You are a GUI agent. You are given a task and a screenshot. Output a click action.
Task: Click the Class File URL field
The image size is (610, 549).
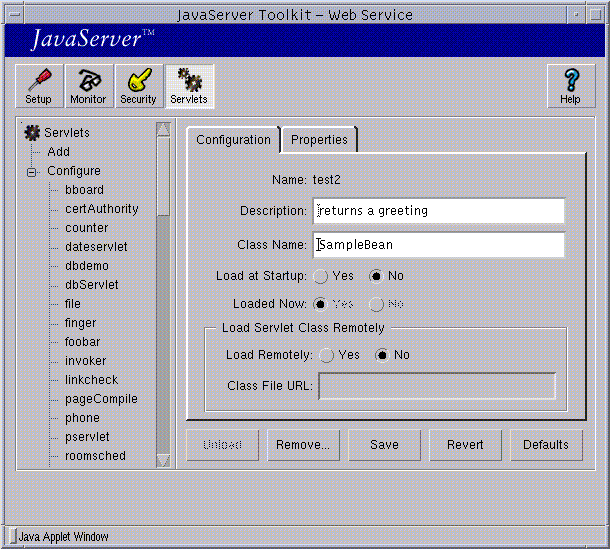[x=437, y=386]
